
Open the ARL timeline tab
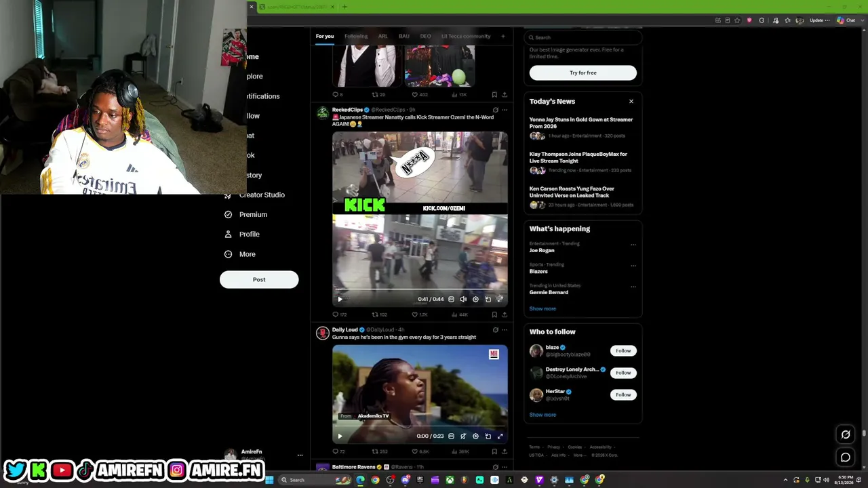click(383, 36)
